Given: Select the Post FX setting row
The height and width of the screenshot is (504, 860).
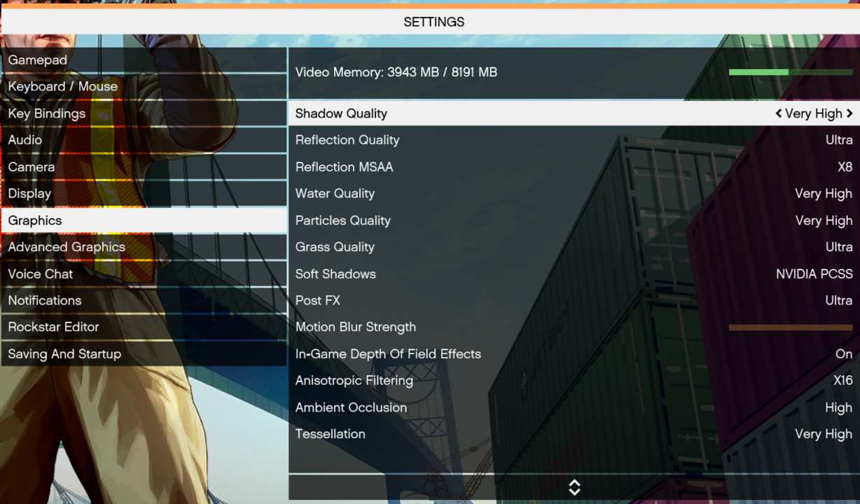Looking at the screenshot, I should (x=574, y=300).
